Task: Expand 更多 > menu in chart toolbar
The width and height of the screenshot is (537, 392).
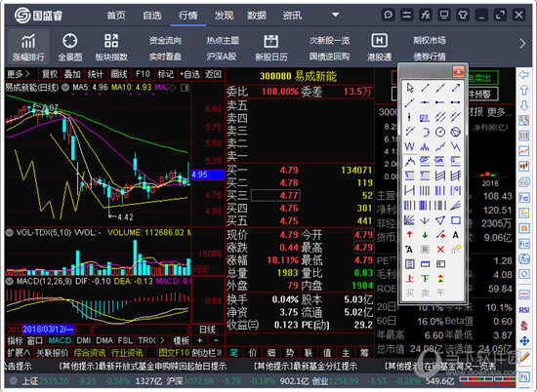Action: [x=19, y=74]
